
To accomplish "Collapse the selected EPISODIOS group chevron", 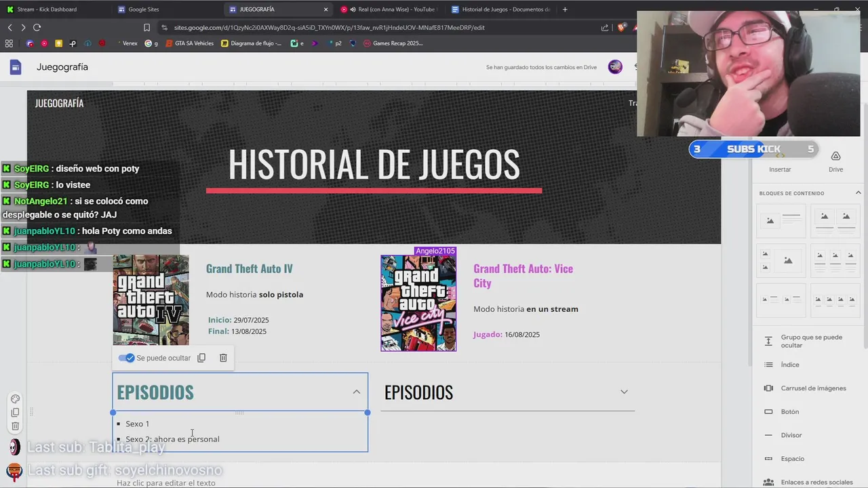I will point(356,392).
